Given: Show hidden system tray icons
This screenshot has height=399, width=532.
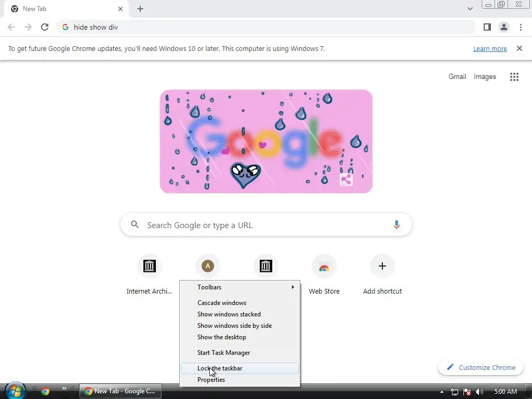Looking at the screenshot, I should tap(442, 392).
